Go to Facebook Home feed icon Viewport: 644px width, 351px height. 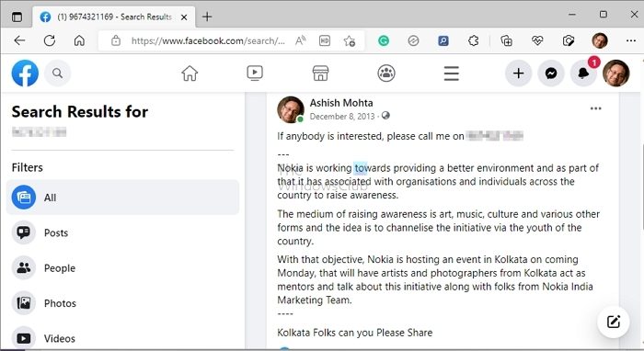(x=190, y=74)
